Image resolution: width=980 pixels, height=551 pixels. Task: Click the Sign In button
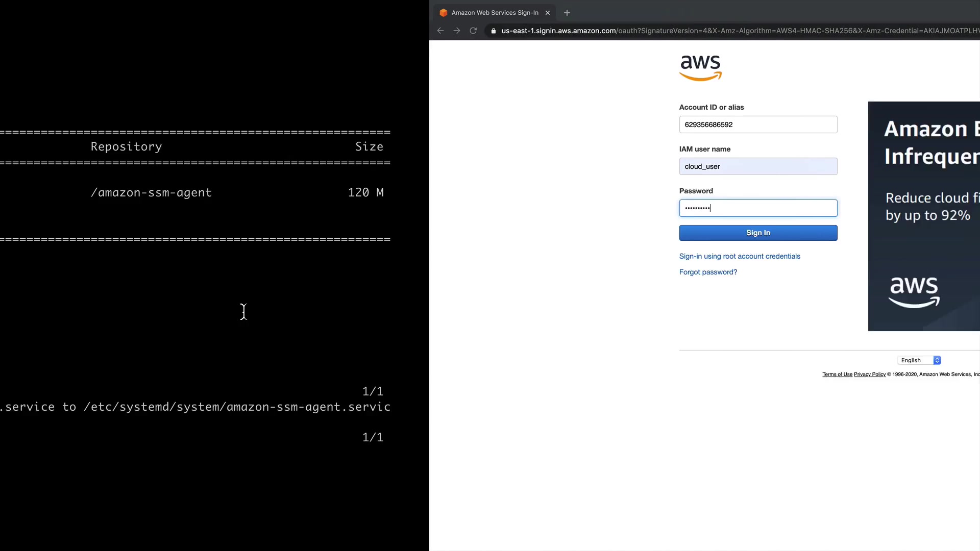[x=758, y=233]
